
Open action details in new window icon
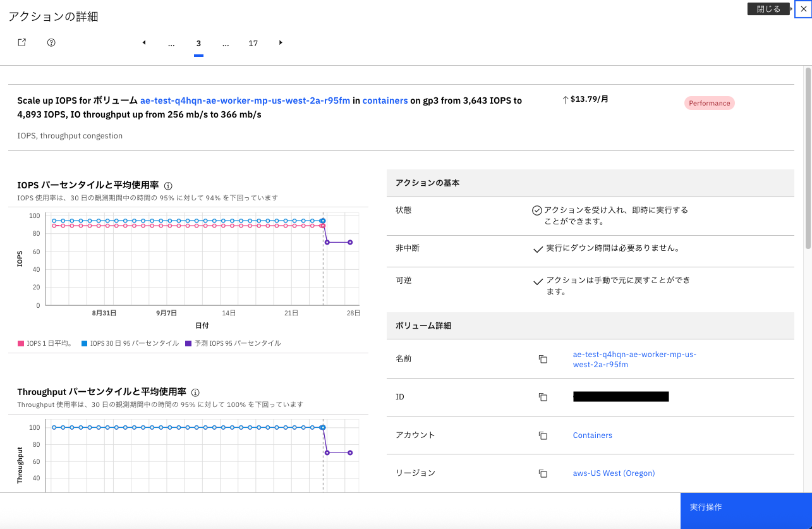[x=21, y=42]
